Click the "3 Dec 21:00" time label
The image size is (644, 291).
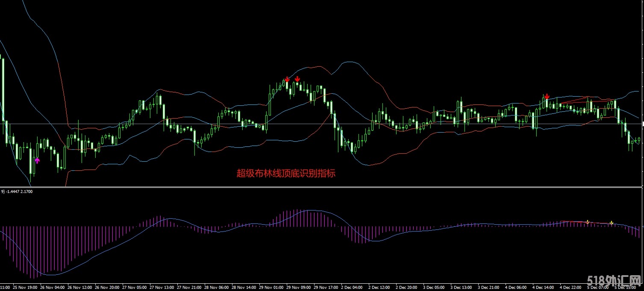click(489, 288)
